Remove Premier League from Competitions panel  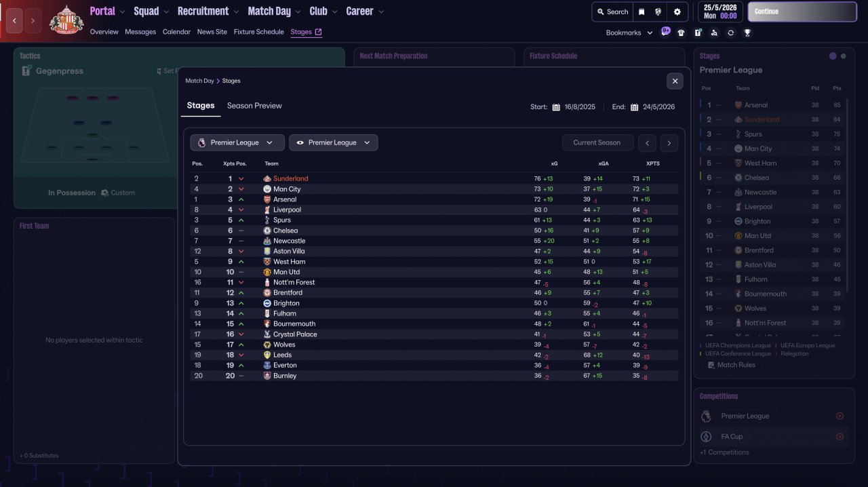pos(840,416)
